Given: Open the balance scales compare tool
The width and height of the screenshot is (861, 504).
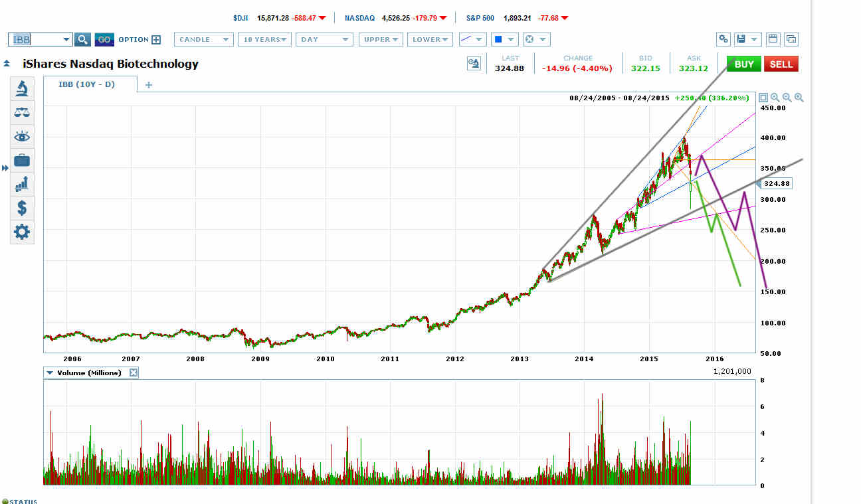Looking at the screenshot, I should tap(22, 112).
